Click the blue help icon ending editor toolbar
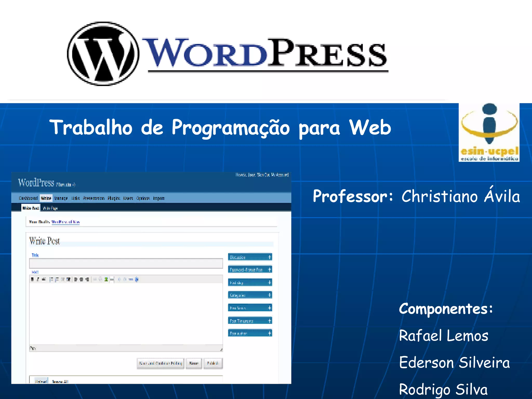532x399 pixels. (137, 280)
